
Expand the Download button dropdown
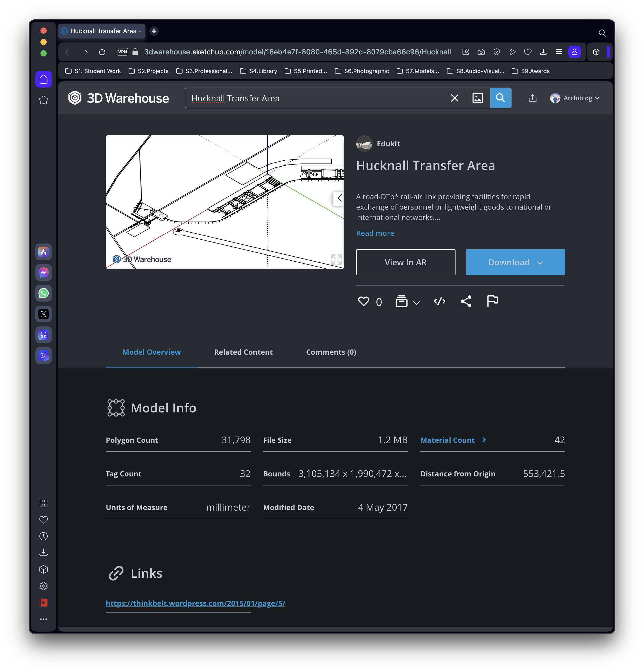[x=541, y=262]
